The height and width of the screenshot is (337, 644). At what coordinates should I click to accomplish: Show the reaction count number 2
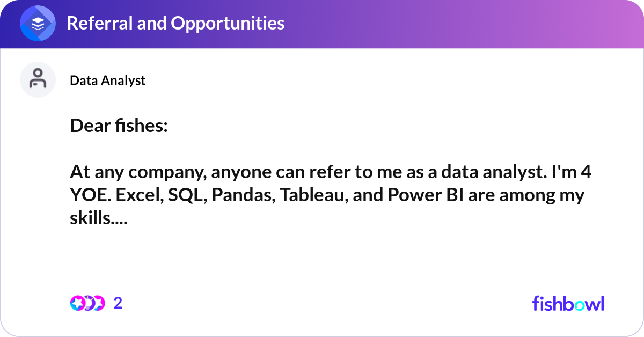point(118,303)
